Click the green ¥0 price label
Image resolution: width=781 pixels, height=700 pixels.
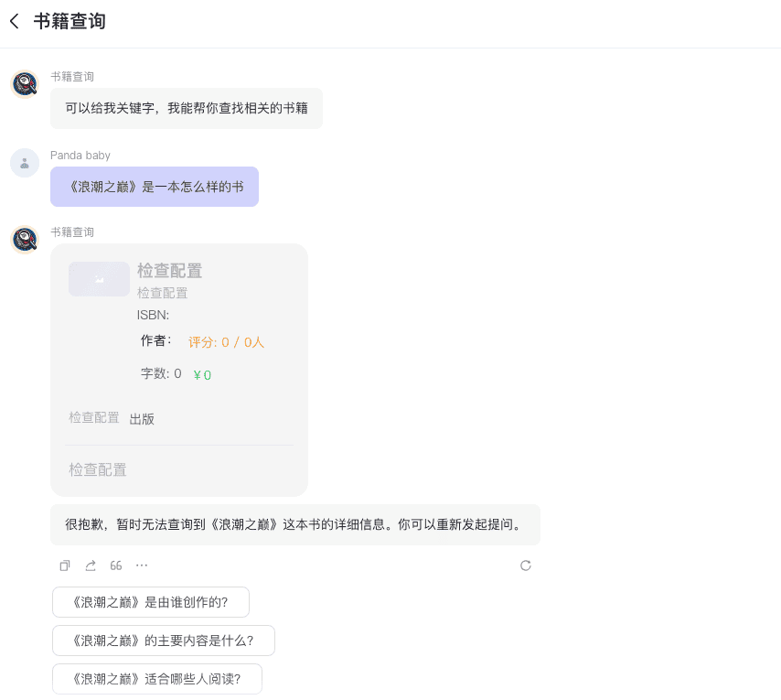coord(202,375)
